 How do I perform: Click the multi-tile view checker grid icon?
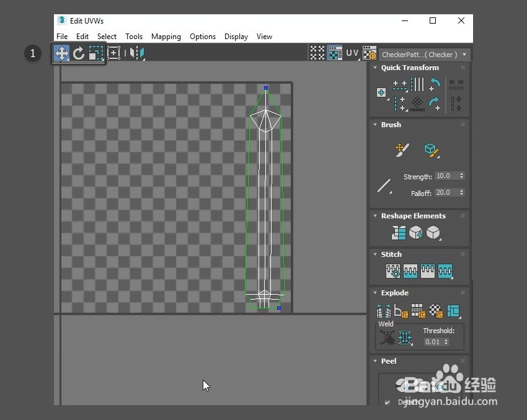click(x=317, y=53)
